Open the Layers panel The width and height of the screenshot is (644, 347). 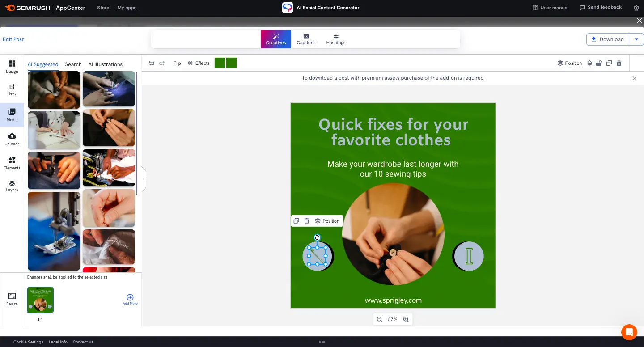12,186
